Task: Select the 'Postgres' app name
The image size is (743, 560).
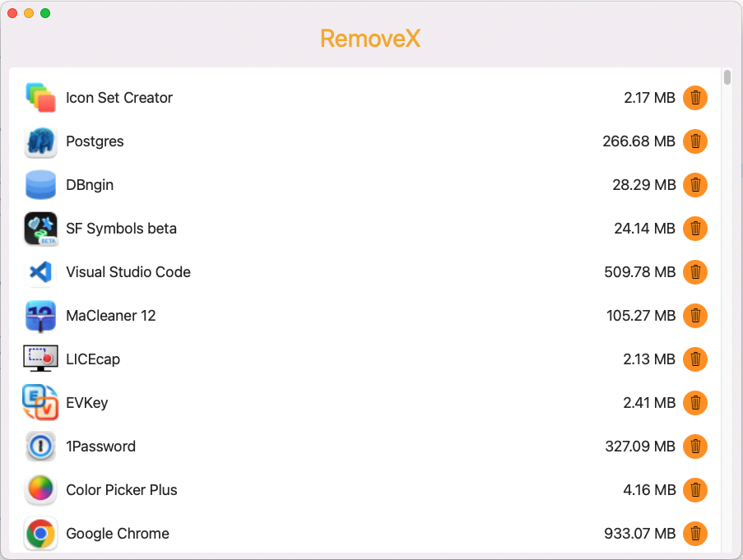Action: point(95,141)
